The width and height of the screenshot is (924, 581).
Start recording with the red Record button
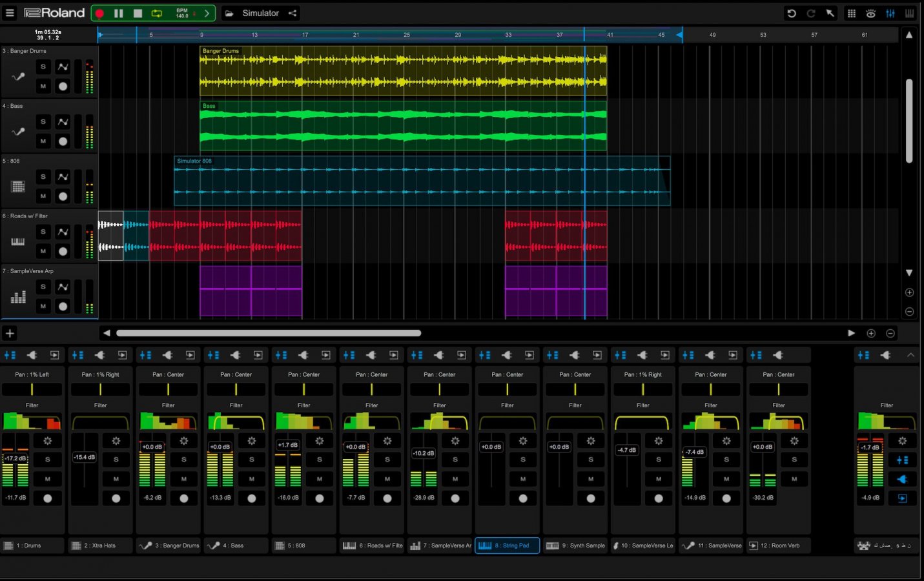[100, 12]
